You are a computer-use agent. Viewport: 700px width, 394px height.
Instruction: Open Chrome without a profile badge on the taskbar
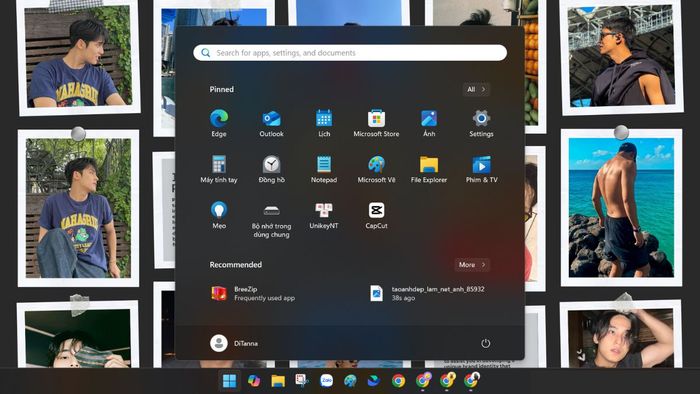398,381
